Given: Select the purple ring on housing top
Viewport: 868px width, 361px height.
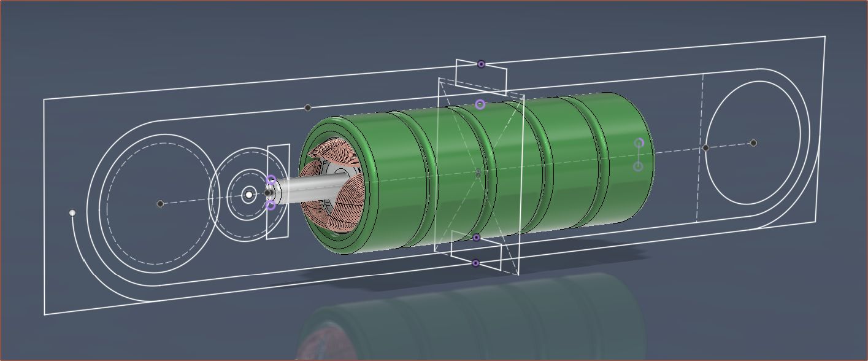Looking at the screenshot, I should [x=480, y=104].
